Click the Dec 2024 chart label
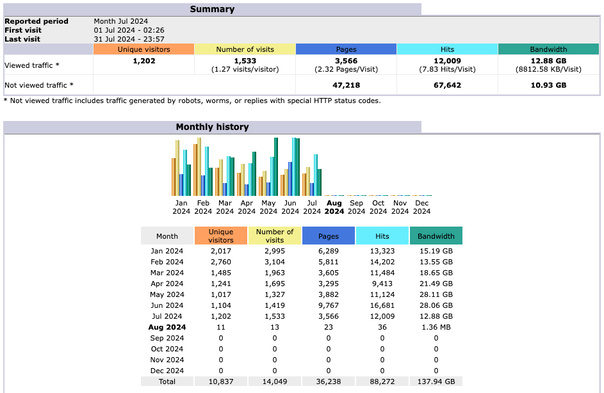Image resolution: width=604 pixels, height=393 pixels. tap(422, 207)
